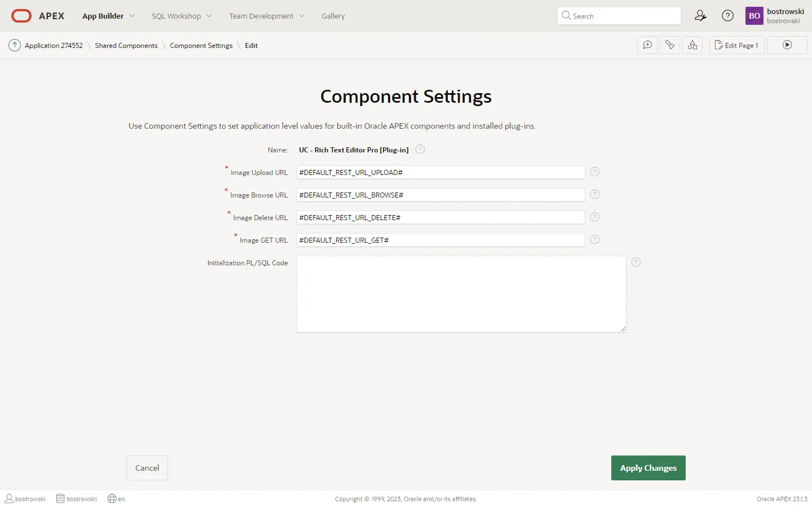This screenshot has width=812, height=508.
Task: Show help for Image Delete URL
Action: [x=595, y=217]
